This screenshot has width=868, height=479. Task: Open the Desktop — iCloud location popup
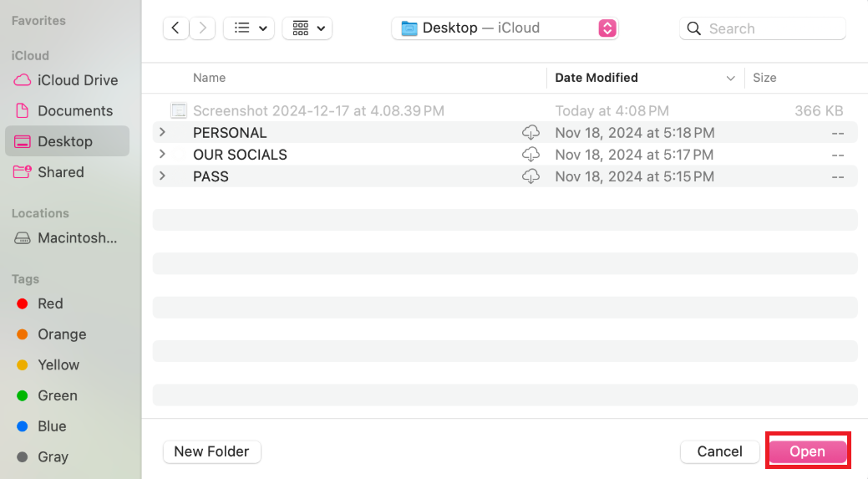[x=505, y=28]
